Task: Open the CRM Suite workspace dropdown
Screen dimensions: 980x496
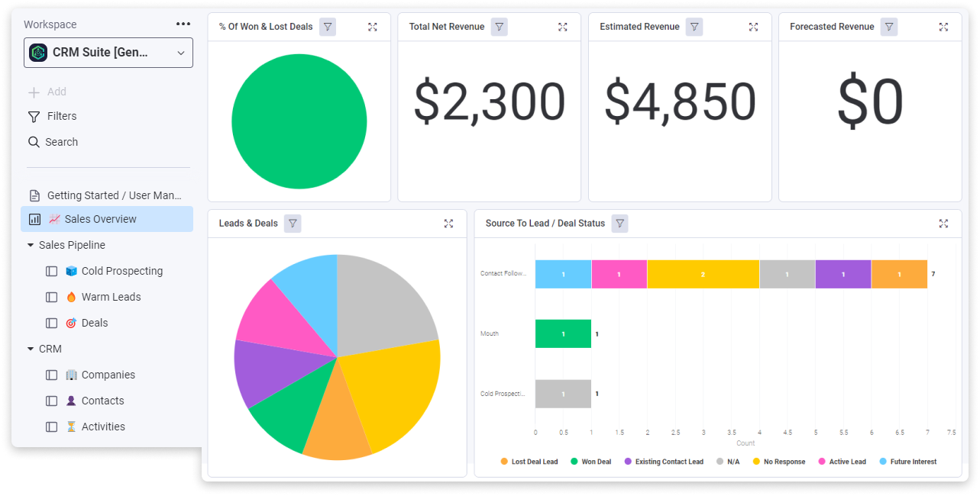Action: click(x=108, y=53)
